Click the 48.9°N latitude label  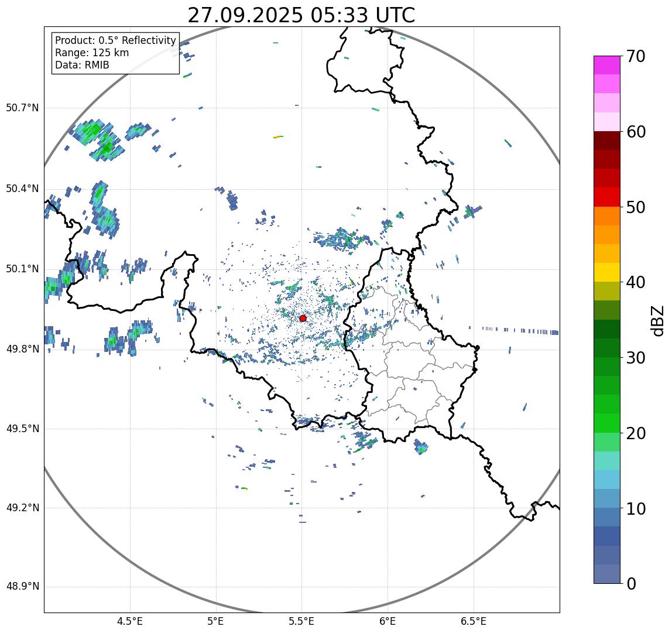pos(22,587)
